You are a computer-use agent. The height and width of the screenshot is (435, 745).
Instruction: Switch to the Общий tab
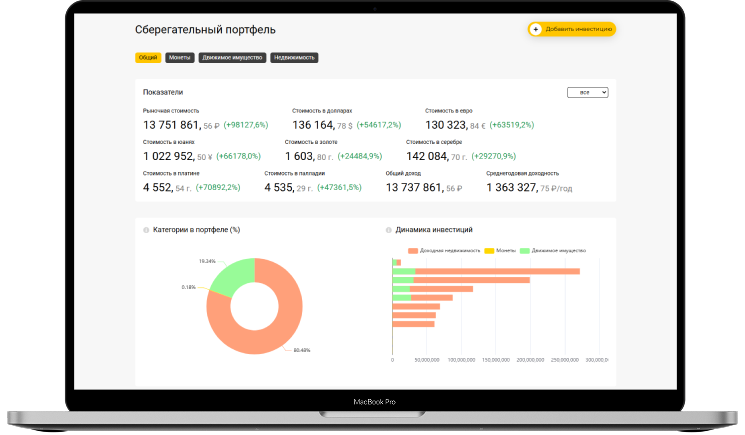pos(148,58)
